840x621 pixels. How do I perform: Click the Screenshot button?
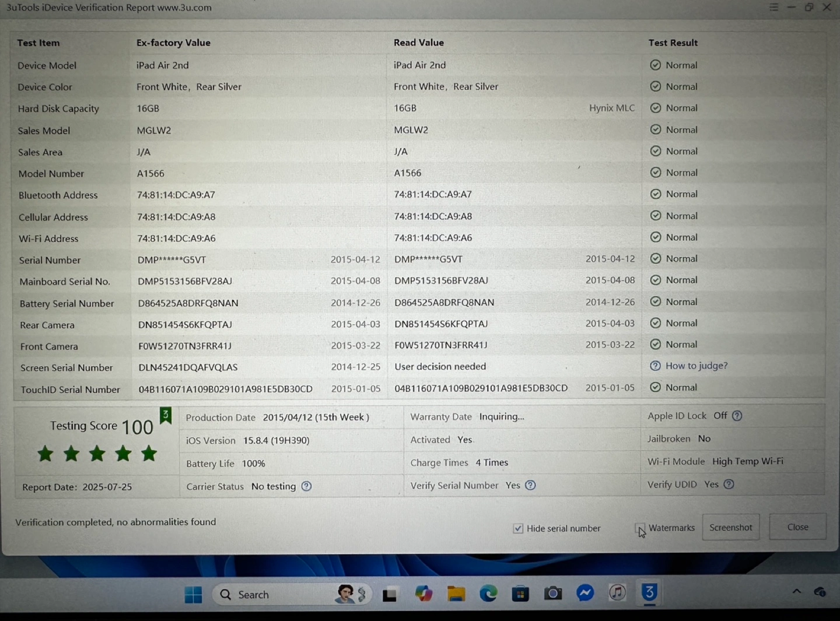[x=731, y=527]
